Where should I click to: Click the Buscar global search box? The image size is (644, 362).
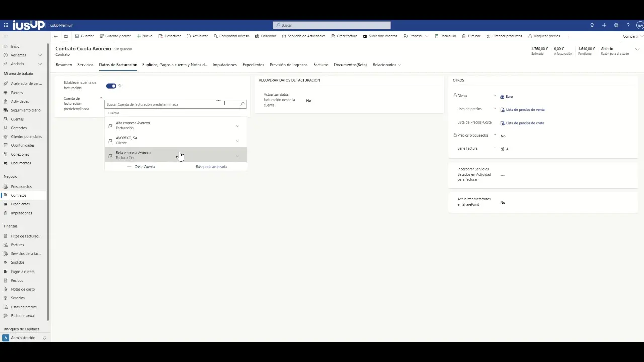(x=332, y=25)
